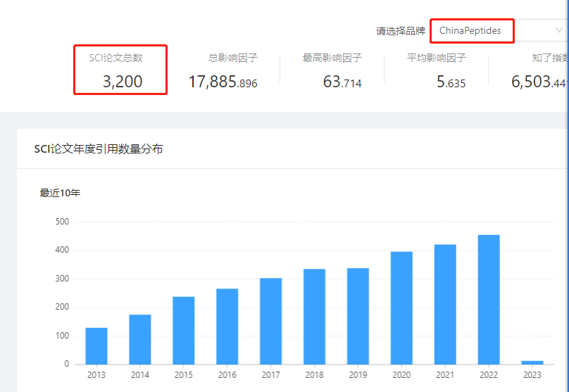Click the SCI论文年度引用数量分布 chart title
569x392 pixels.
pos(99,149)
